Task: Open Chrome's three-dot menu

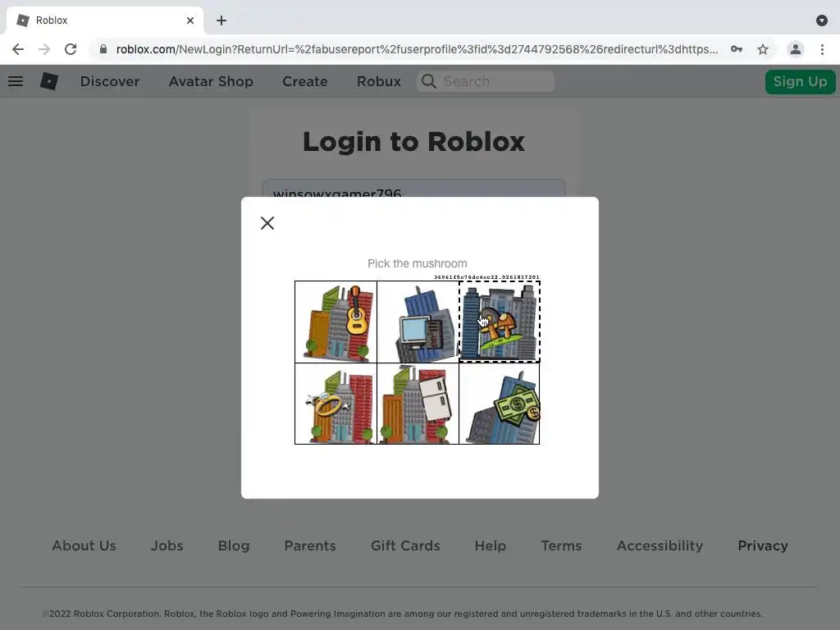Action: [822, 49]
